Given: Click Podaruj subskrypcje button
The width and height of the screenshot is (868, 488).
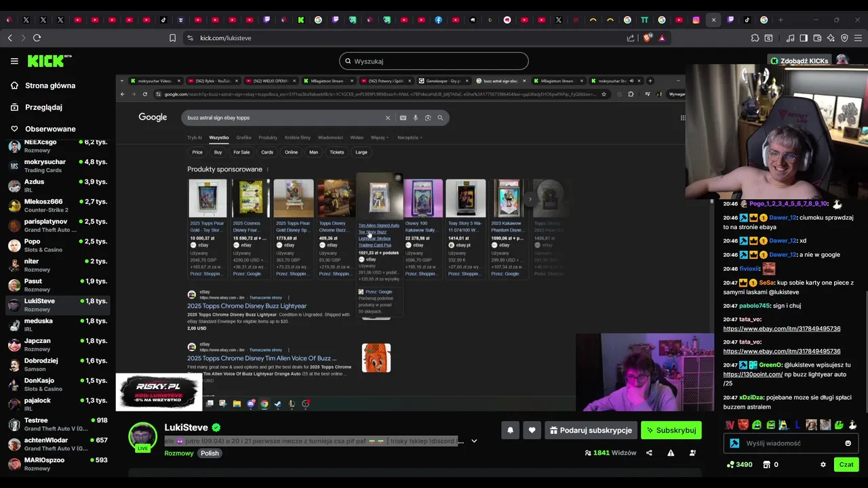Looking at the screenshot, I should [x=591, y=430].
